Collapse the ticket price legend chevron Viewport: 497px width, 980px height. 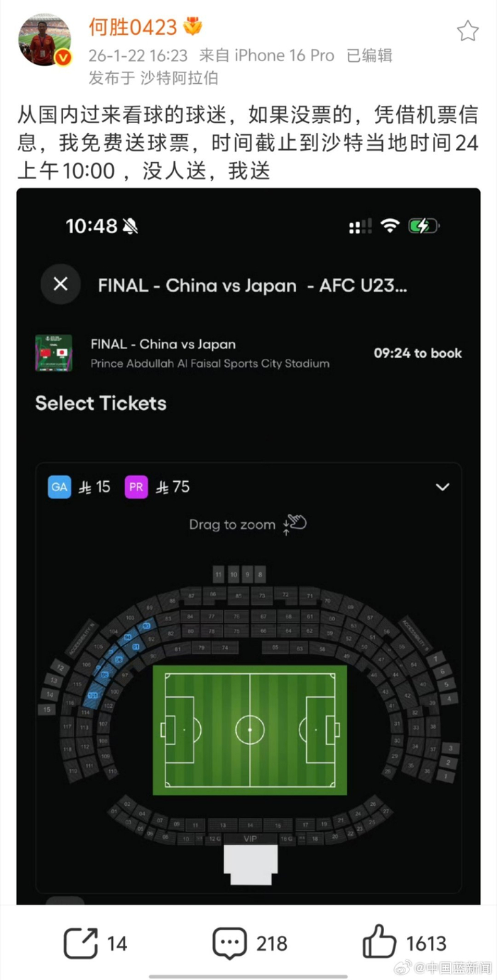click(442, 488)
